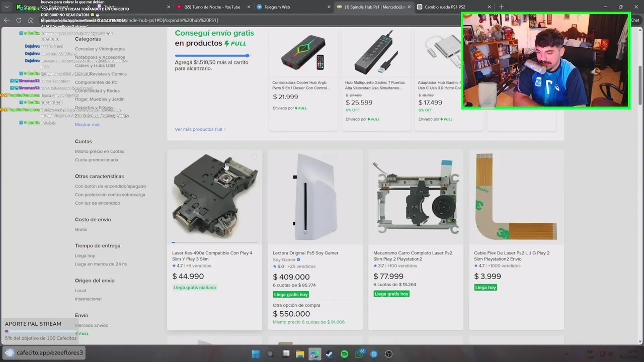This screenshot has width=644, height=362.
Task: Click the Aporte pal stream progress bar
Action: point(40,331)
